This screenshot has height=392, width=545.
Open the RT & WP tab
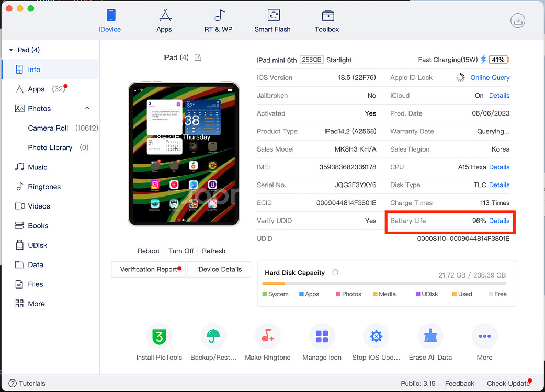[x=218, y=21]
